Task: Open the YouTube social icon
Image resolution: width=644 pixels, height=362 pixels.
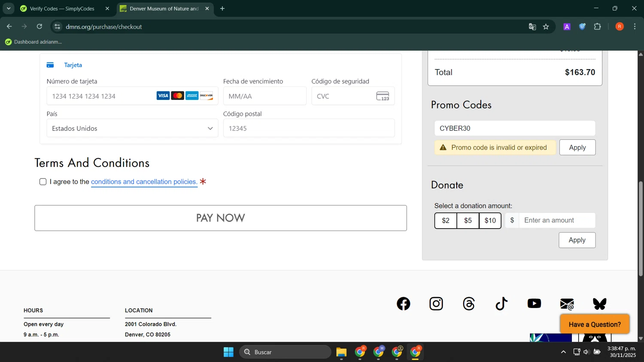Action: [x=534, y=304]
